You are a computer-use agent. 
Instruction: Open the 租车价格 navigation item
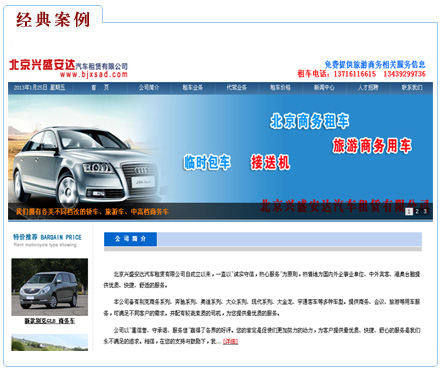280,88
